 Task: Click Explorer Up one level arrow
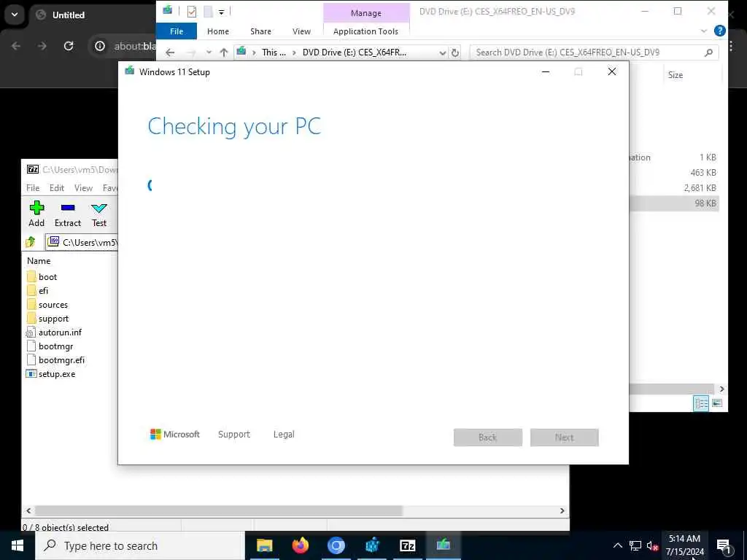click(224, 52)
